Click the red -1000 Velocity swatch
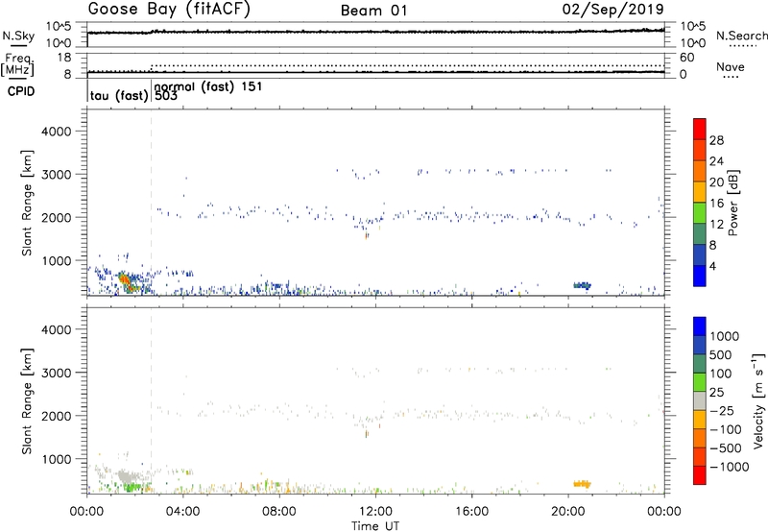This screenshot has height=532, width=768. coord(700,475)
